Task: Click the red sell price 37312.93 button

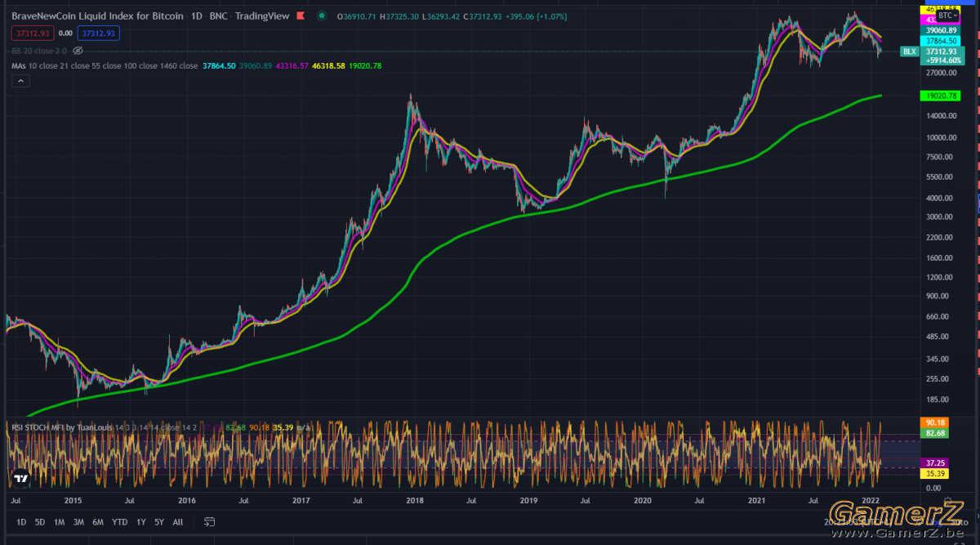Action: [33, 33]
